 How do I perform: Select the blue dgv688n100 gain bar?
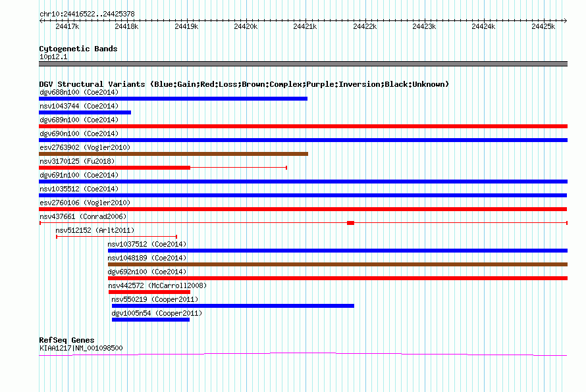[173, 99]
